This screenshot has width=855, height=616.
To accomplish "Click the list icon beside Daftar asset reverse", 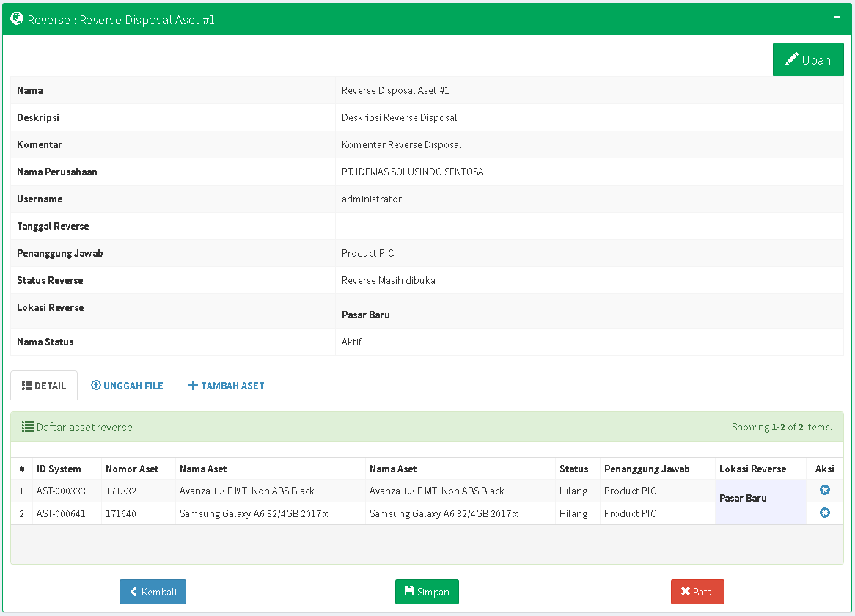I will click(x=27, y=427).
